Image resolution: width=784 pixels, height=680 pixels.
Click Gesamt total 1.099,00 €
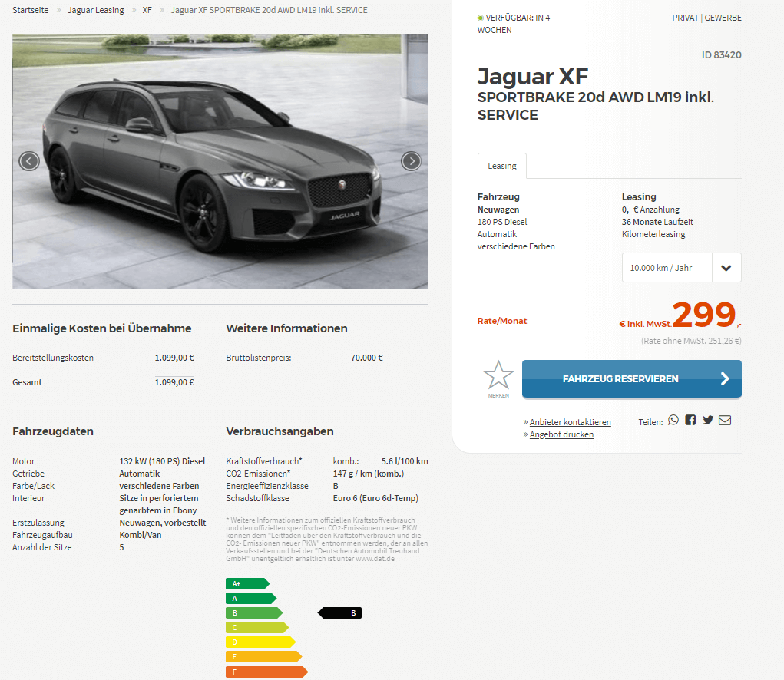coord(174,382)
